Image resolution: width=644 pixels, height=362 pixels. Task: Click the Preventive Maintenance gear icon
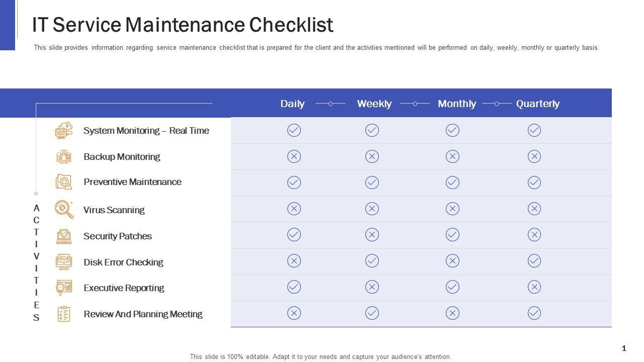(x=64, y=182)
